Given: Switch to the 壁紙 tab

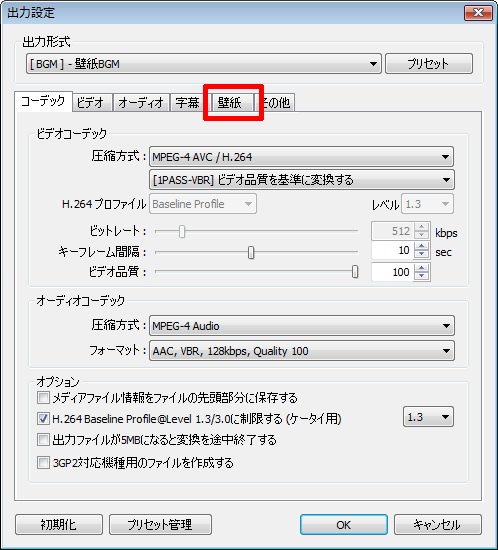Looking at the screenshot, I should click(233, 102).
